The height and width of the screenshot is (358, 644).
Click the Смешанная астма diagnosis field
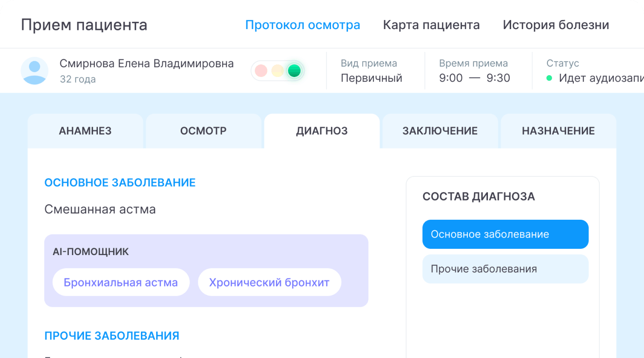coord(100,209)
